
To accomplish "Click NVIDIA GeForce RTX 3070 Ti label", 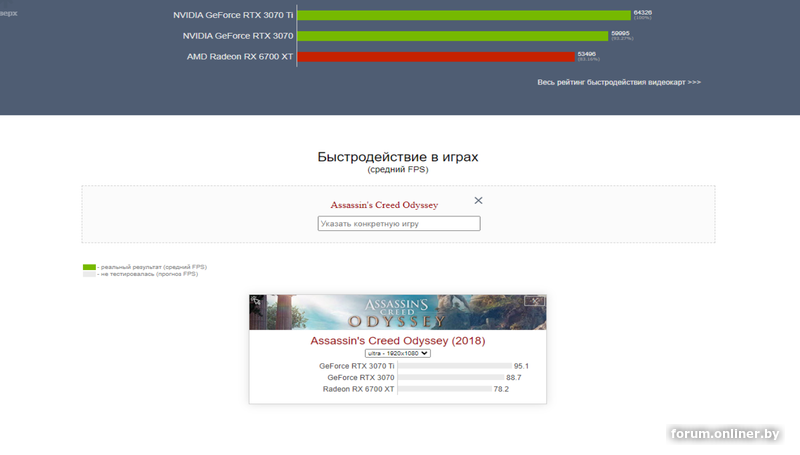I will tap(233, 15).
